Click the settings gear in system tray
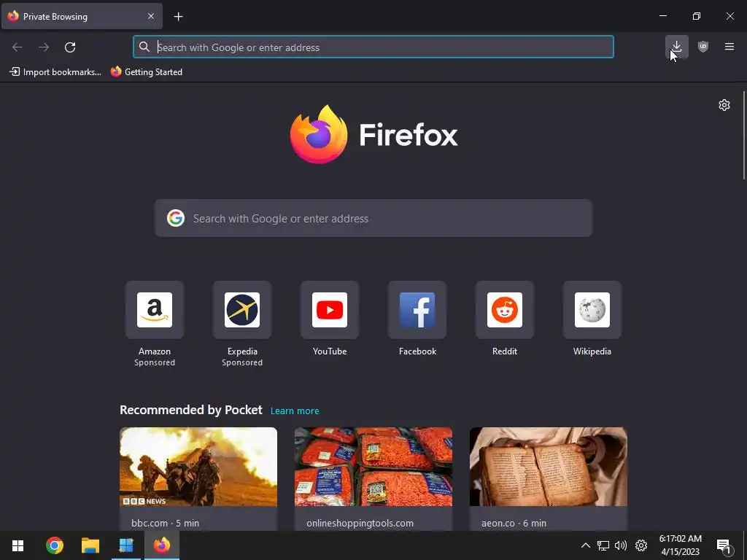The width and height of the screenshot is (747, 560). pyautogui.click(x=641, y=545)
